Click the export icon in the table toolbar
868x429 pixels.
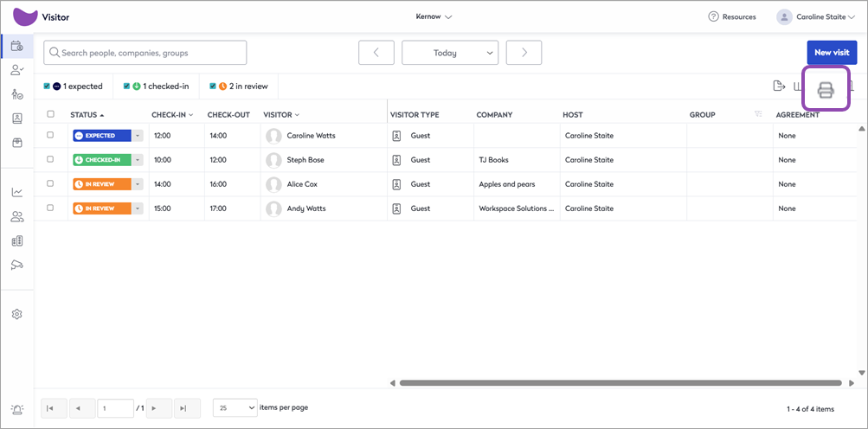(779, 86)
